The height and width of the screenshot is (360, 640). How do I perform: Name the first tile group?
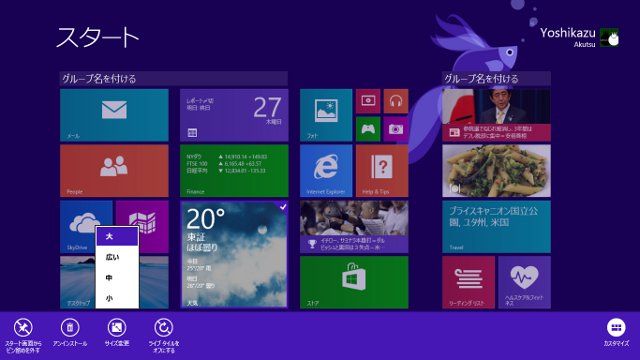coord(174,78)
